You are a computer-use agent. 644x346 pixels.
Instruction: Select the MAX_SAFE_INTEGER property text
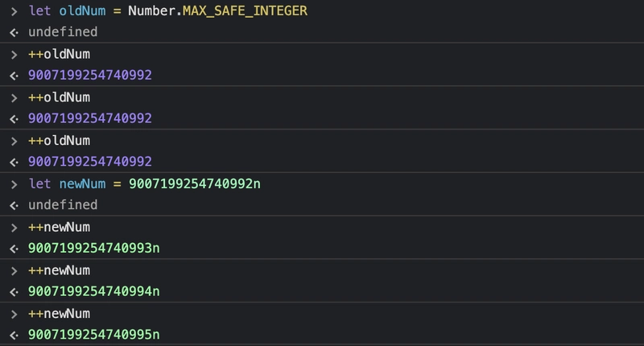pos(245,10)
